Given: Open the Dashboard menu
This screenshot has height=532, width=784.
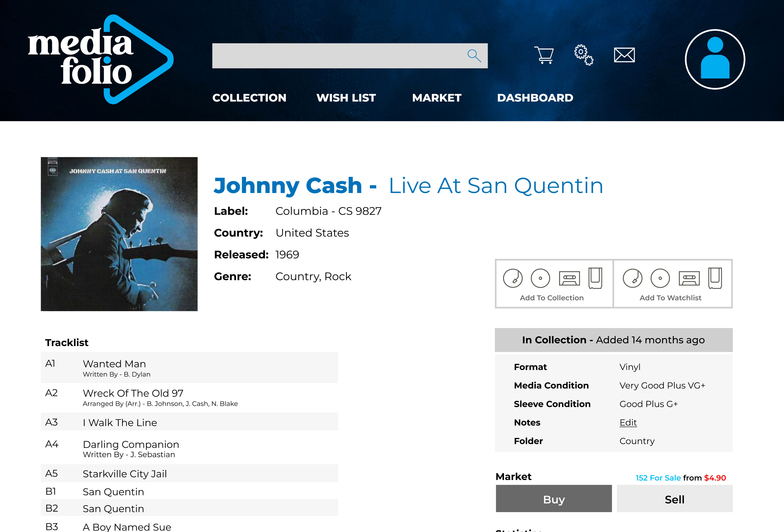Looking at the screenshot, I should pos(535,98).
